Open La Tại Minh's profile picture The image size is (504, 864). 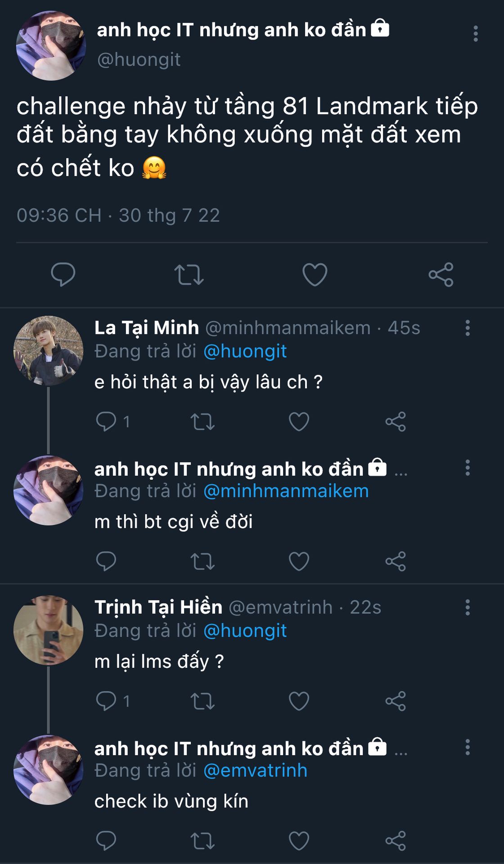click(49, 351)
